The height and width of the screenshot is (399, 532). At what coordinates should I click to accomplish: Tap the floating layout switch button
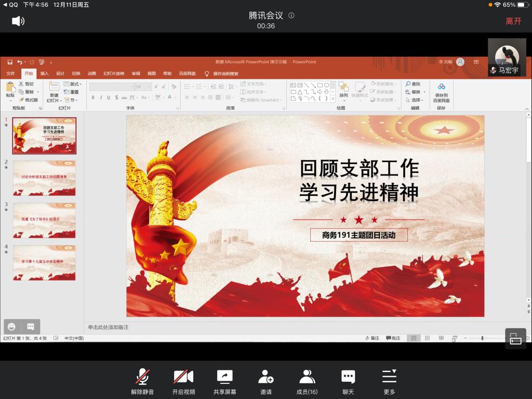pos(515,338)
